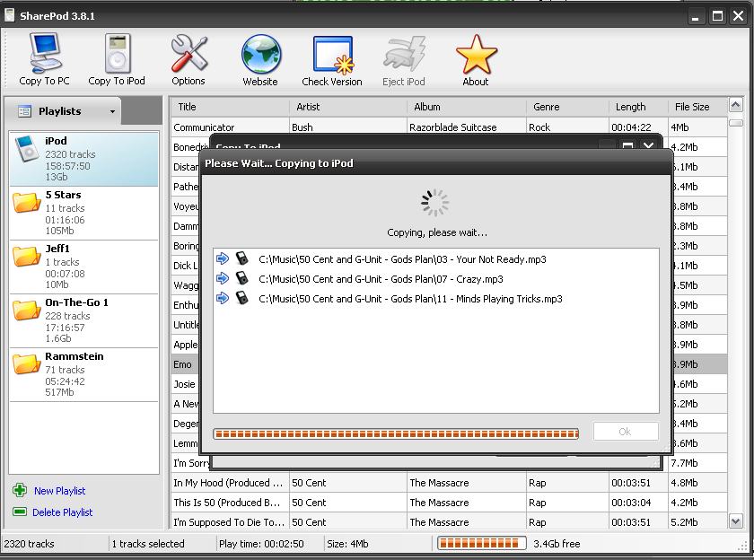Click the New Playlist link
Screen dimensions: 754x560
[59, 491]
